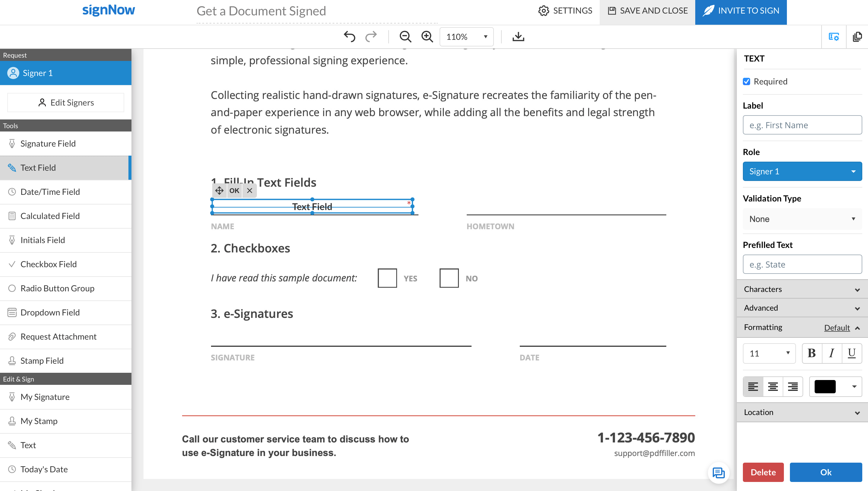Expand the Characters section

(802, 289)
